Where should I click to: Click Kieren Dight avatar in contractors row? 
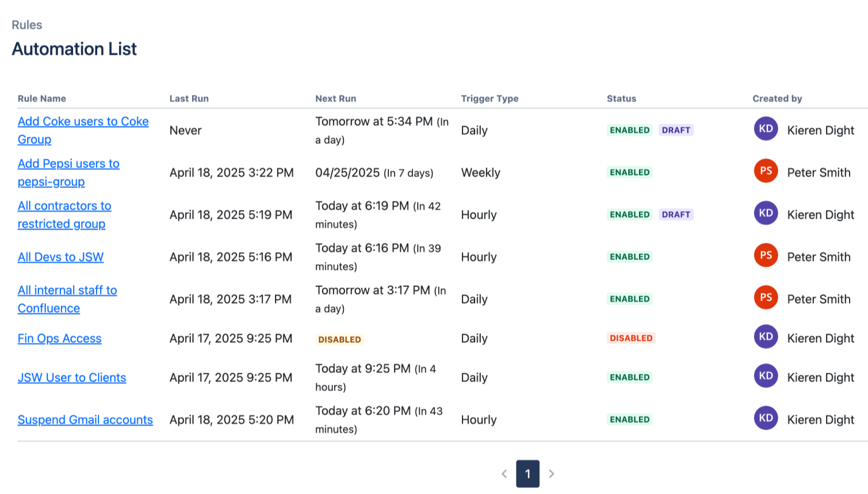tap(766, 213)
